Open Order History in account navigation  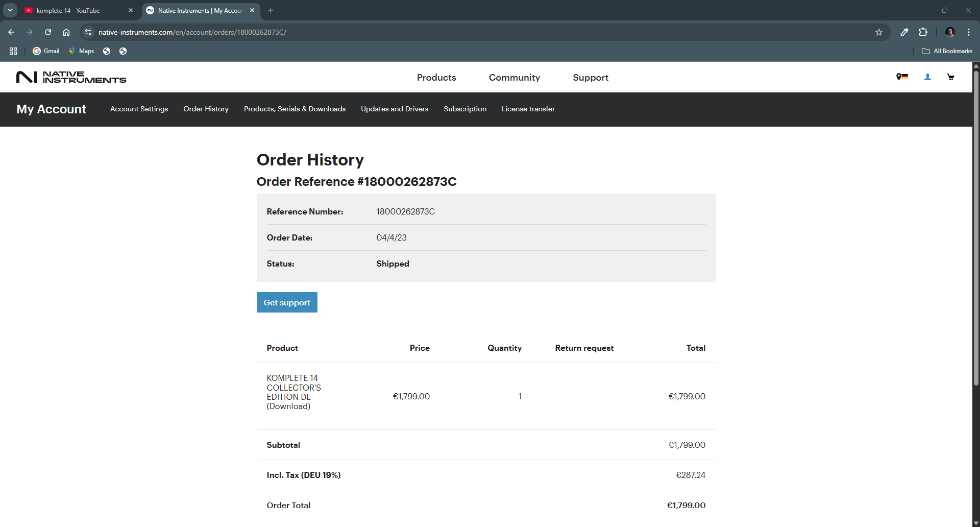click(206, 109)
